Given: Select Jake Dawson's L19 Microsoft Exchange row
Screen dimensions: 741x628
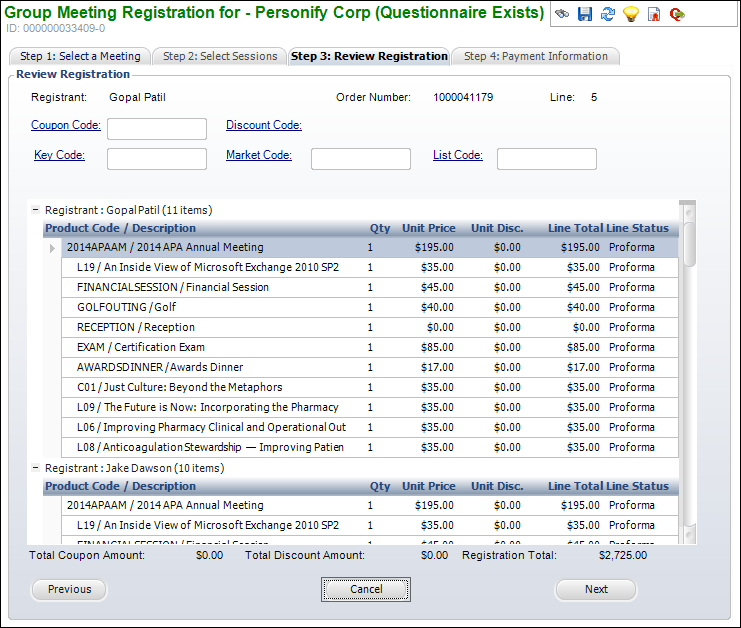Looking at the screenshot, I should (370, 525).
